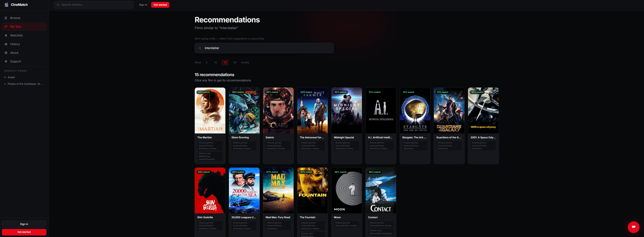Open 2001: A Space Odyssey poster
644x237 pixels.
click(483, 110)
